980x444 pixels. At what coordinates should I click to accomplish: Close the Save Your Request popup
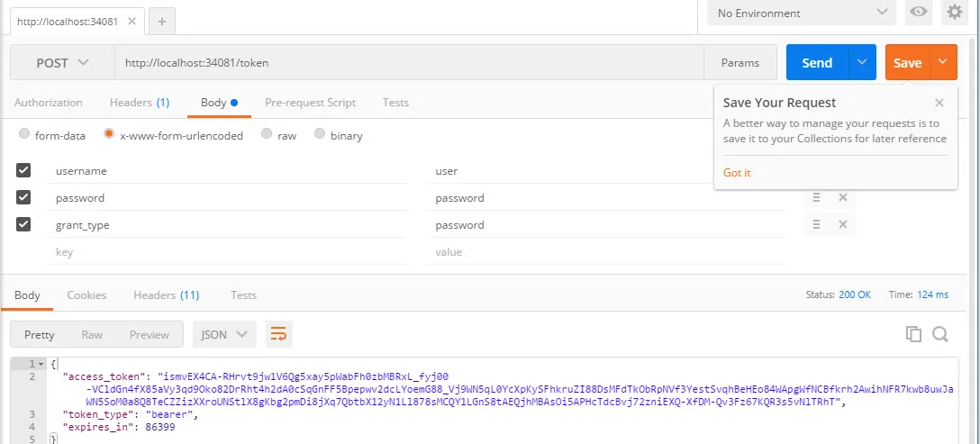click(x=939, y=103)
